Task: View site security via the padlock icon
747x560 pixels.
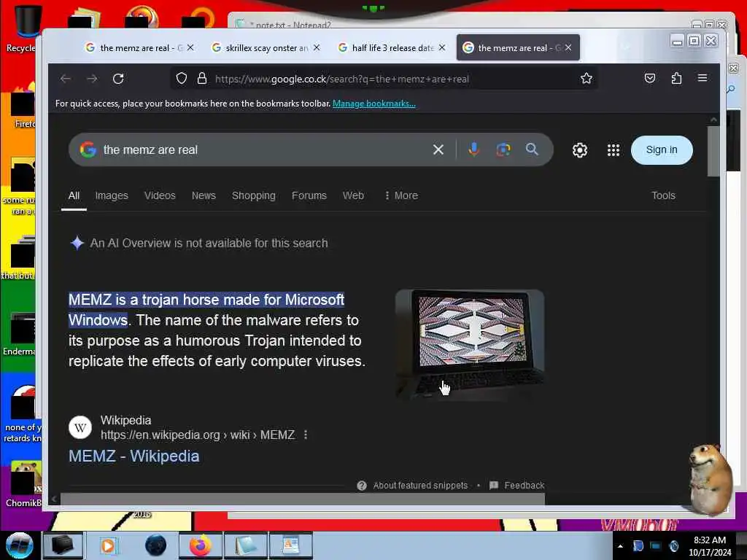Action: pos(202,79)
